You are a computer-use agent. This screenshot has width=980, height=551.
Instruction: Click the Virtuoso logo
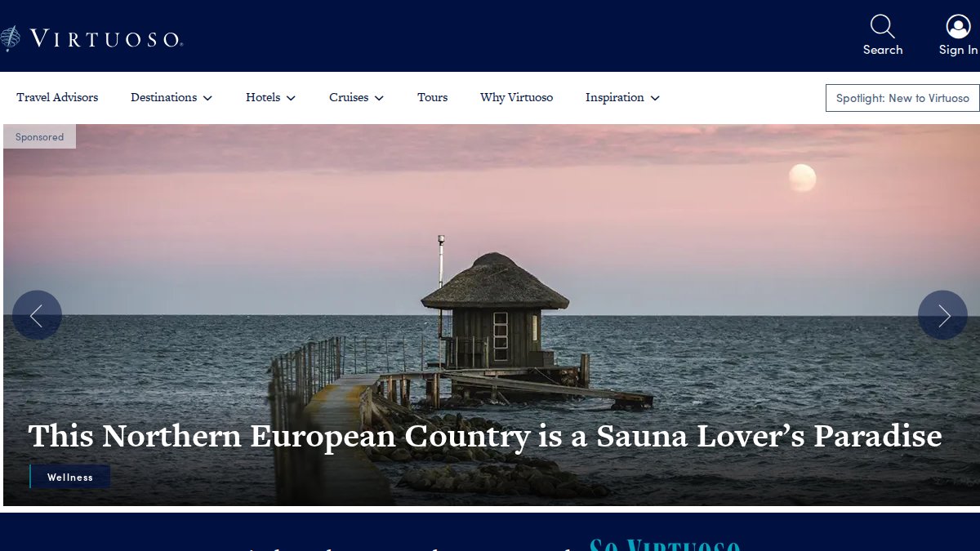pos(91,38)
